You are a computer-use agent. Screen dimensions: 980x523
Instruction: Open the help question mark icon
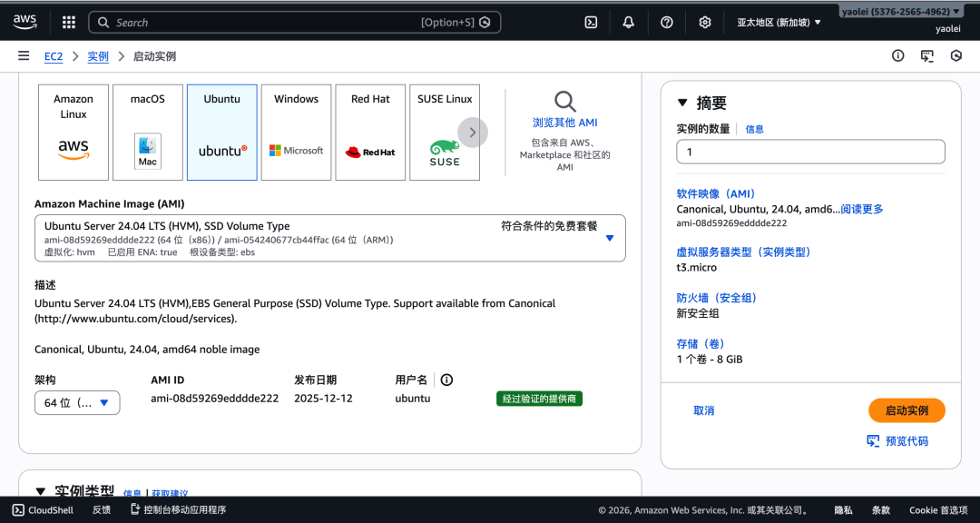click(666, 22)
